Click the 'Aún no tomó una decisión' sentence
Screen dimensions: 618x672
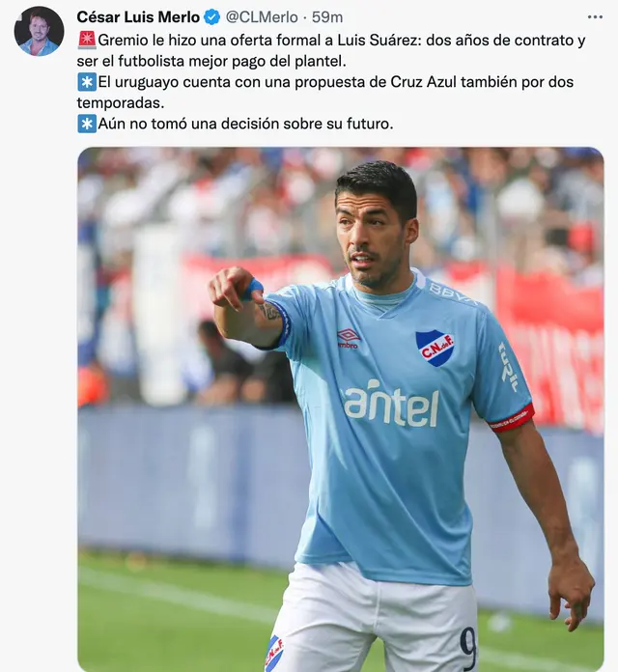(245, 124)
